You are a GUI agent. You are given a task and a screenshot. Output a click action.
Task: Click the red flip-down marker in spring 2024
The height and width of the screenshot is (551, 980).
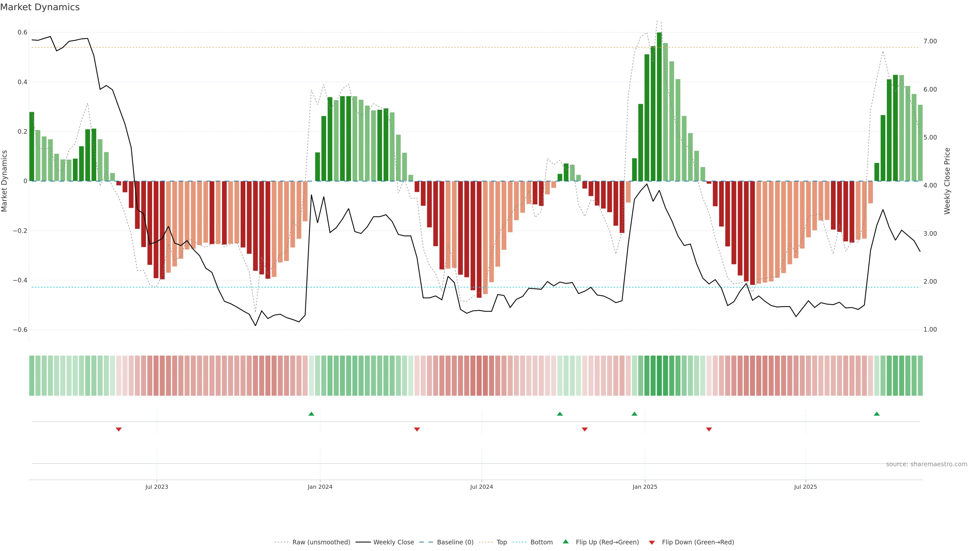click(417, 429)
